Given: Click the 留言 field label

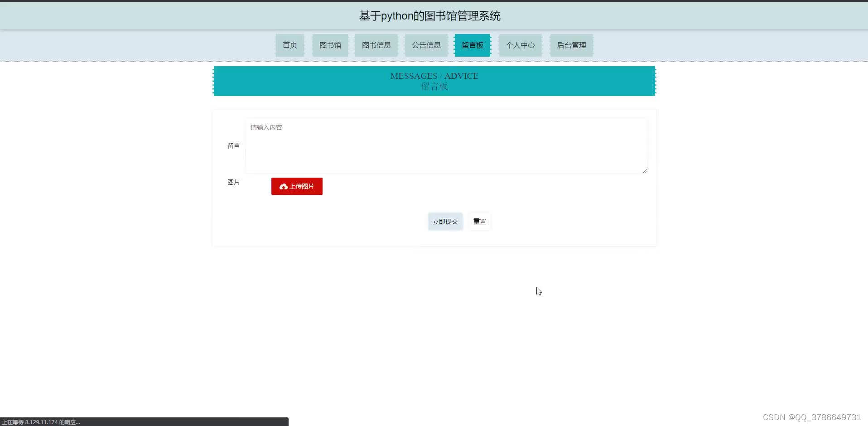Looking at the screenshot, I should click(x=234, y=146).
